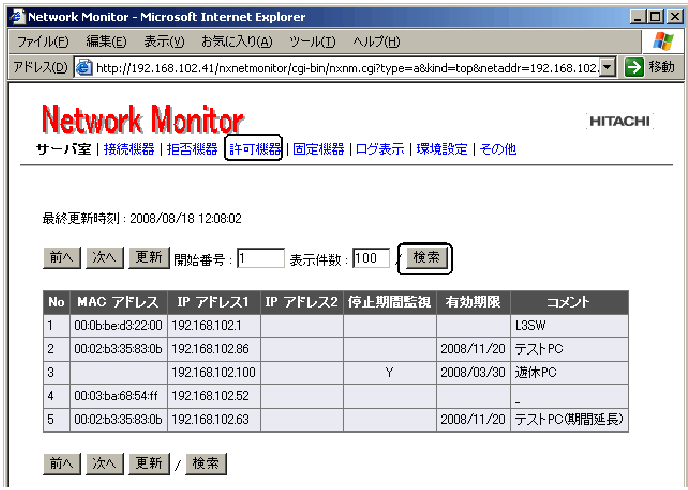The image size is (688, 490).
Task: Click the HITACHI logo
Action: click(619, 121)
